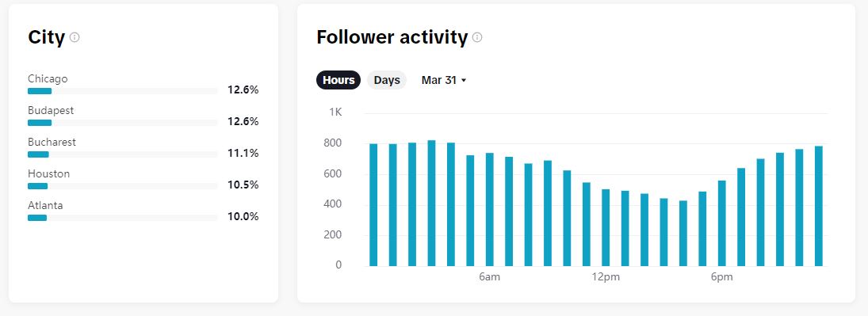Image resolution: width=868 pixels, height=316 pixels.
Task: Select the Chicago city bar
Action: [122, 91]
